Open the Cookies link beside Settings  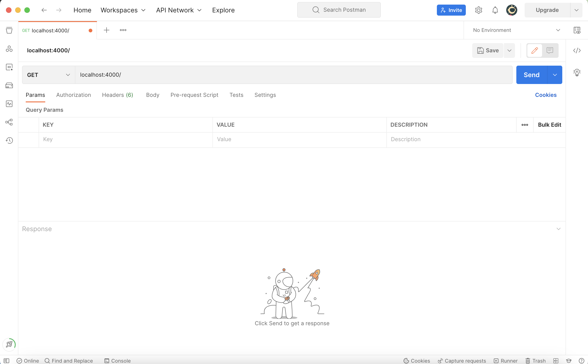[546, 95]
